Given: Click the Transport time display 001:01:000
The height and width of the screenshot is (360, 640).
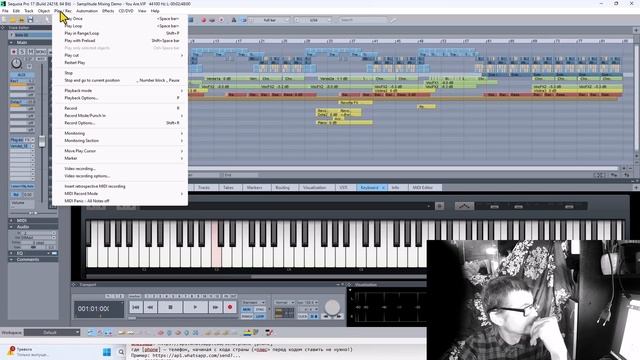Looking at the screenshot, I should tap(98, 309).
